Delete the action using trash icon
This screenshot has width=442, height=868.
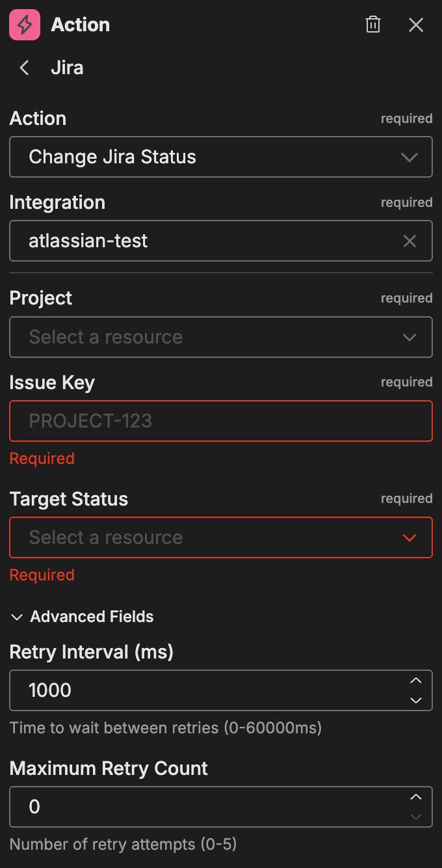coord(373,24)
